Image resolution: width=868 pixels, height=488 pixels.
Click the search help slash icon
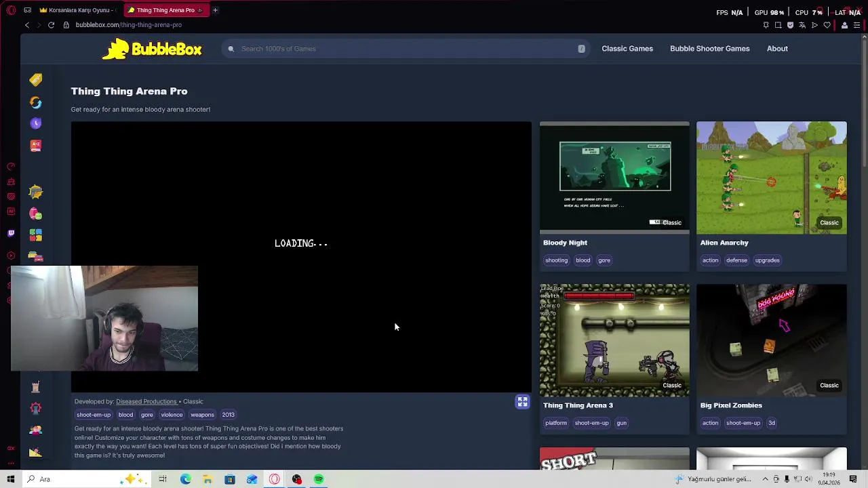point(581,49)
